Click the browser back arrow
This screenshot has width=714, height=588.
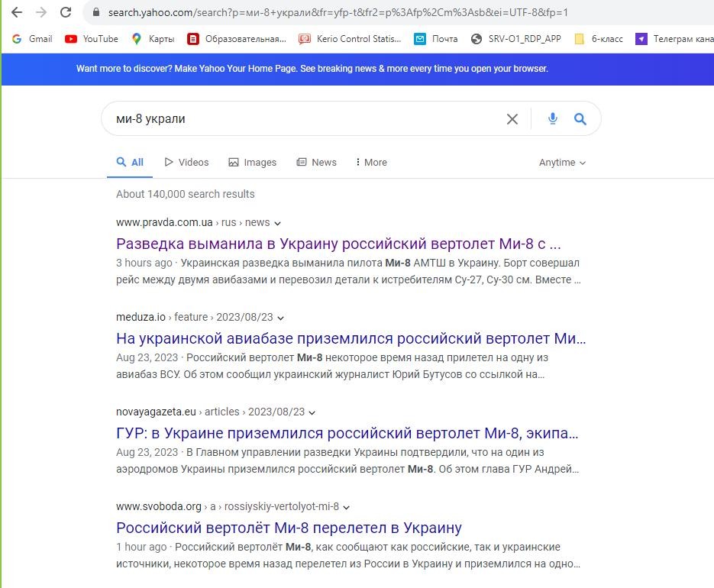coord(17,12)
